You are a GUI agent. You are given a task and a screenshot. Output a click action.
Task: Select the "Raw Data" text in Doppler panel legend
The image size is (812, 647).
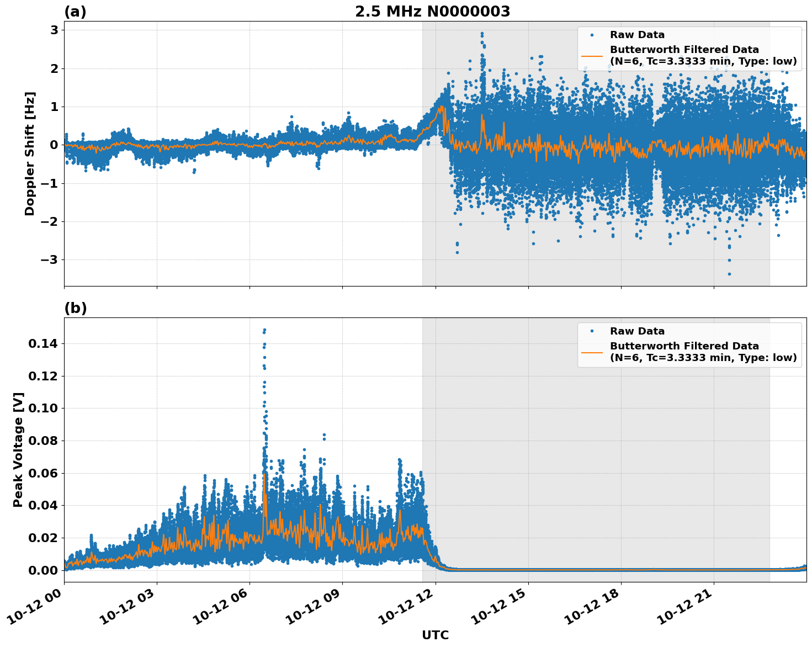tap(637, 35)
